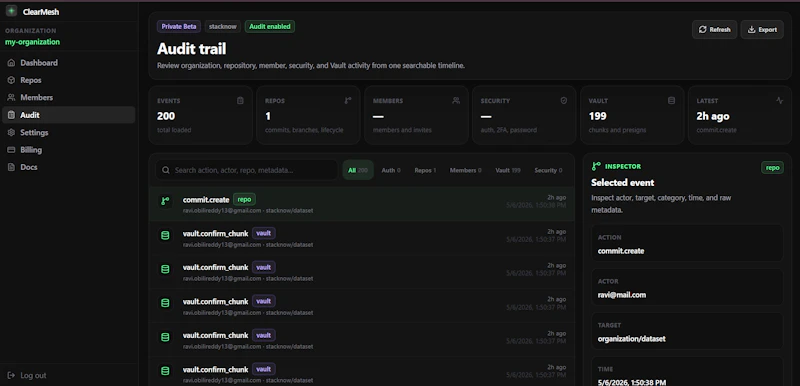This screenshot has width=800, height=386.
Task: Open the Billing sidebar page
Action: [68, 149]
